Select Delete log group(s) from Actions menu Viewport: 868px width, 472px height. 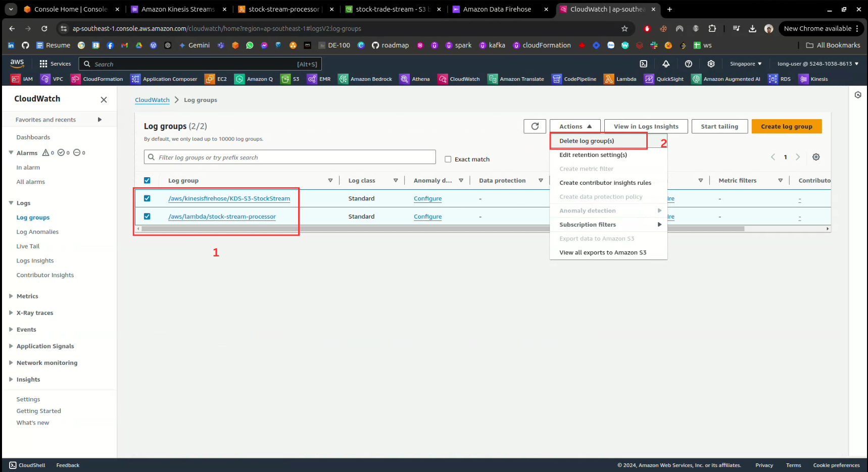click(587, 141)
